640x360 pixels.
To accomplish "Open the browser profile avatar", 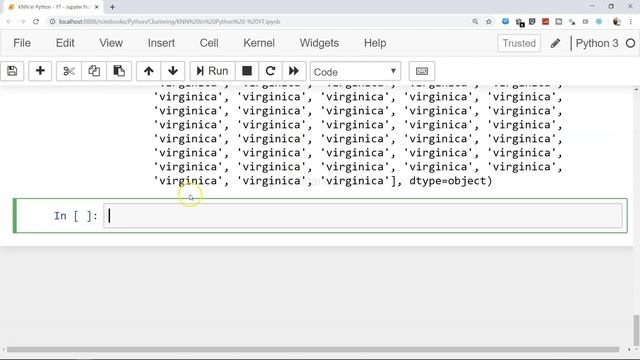I will point(617,22).
